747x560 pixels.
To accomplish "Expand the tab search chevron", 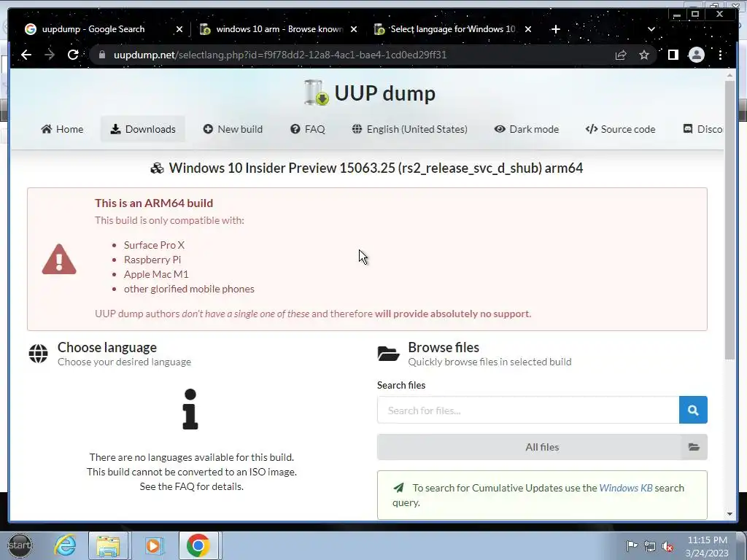I will coord(651,29).
